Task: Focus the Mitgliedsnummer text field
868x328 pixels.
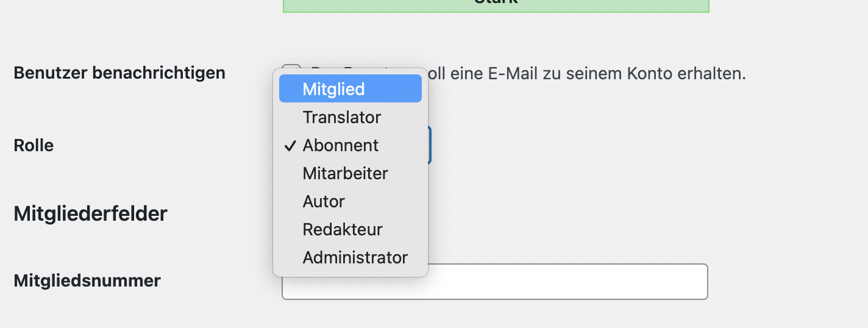Action: (495, 282)
